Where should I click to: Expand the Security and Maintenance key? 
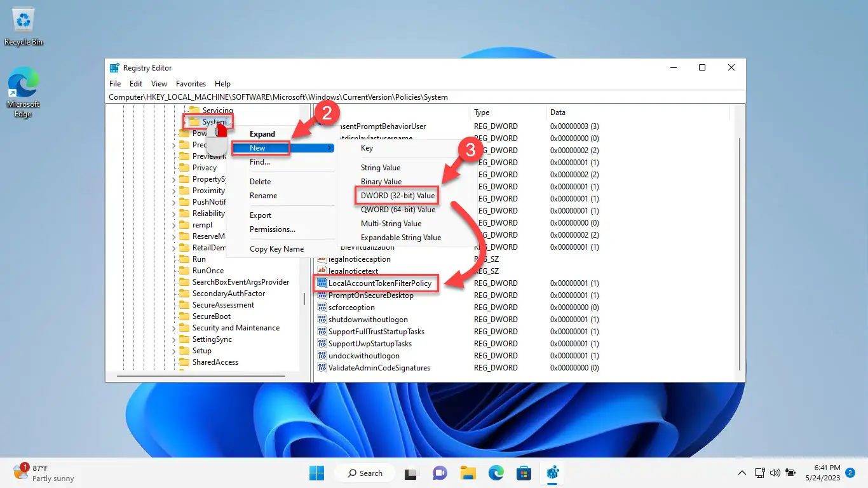174,328
